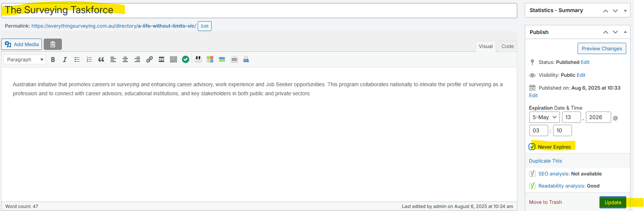Click the four colored squares toolbar icon

210,59
